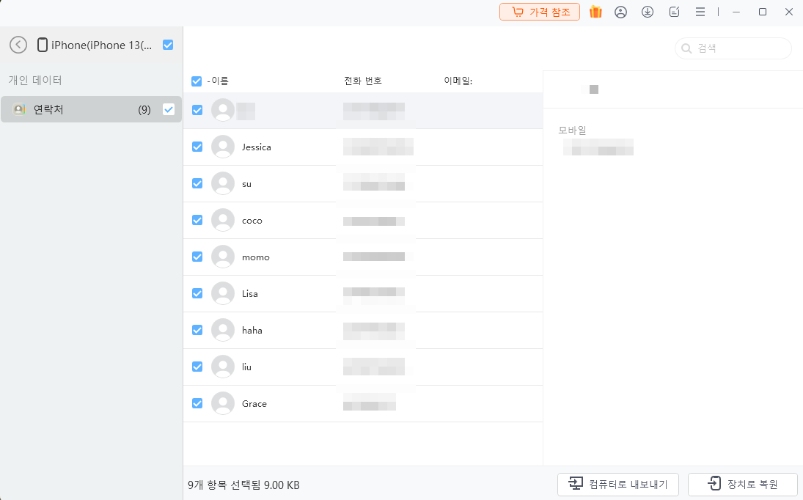The image size is (803, 500).
Task: Uncheck the coco contact checkbox
Action: (x=197, y=220)
